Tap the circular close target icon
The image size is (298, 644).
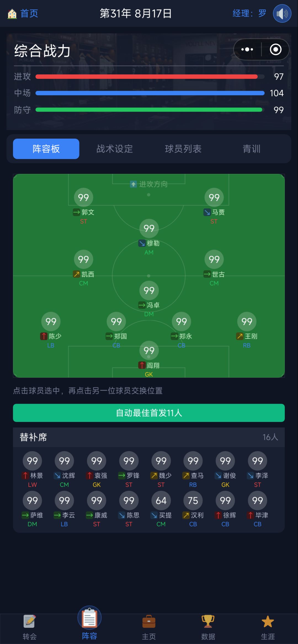pyautogui.click(x=275, y=50)
